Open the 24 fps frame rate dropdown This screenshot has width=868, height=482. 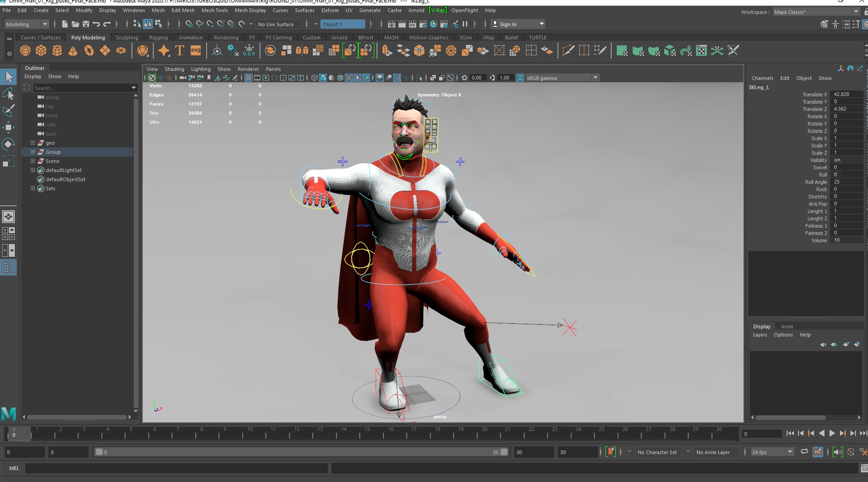(772, 452)
